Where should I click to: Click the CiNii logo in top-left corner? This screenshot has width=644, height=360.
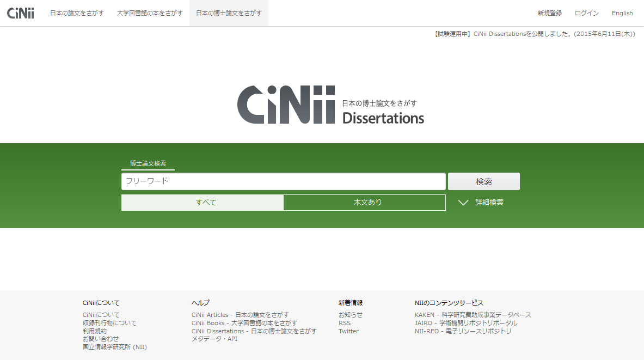[21, 13]
